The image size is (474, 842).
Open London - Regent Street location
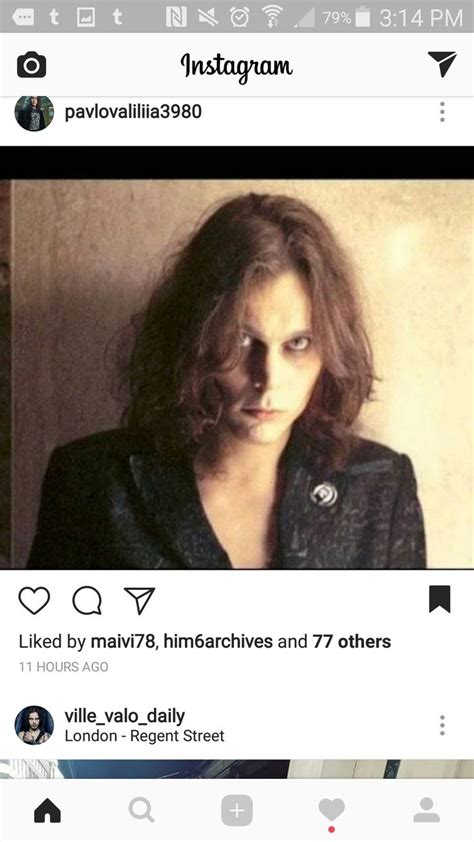[x=144, y=736]
